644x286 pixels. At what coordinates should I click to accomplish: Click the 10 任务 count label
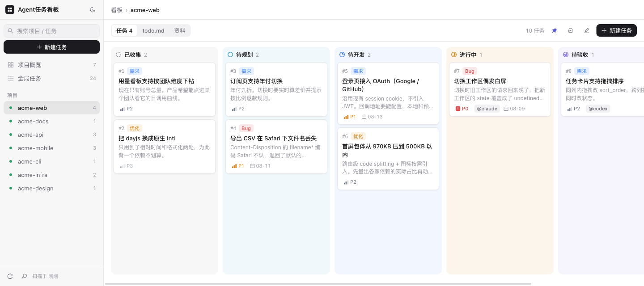click(535, 30)
